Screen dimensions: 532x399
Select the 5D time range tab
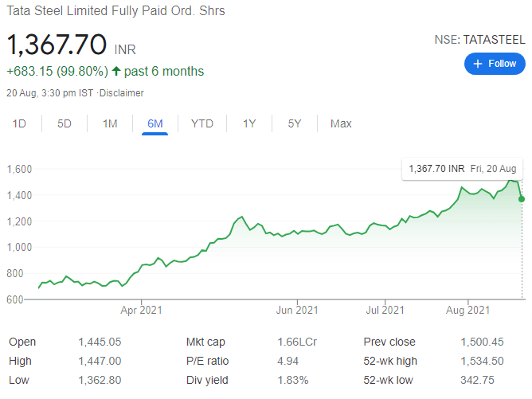(x=65, y=123)
